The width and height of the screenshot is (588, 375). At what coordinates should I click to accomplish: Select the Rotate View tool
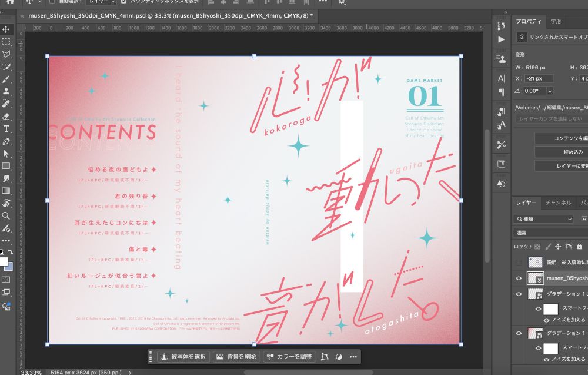[x=6, y=204]
